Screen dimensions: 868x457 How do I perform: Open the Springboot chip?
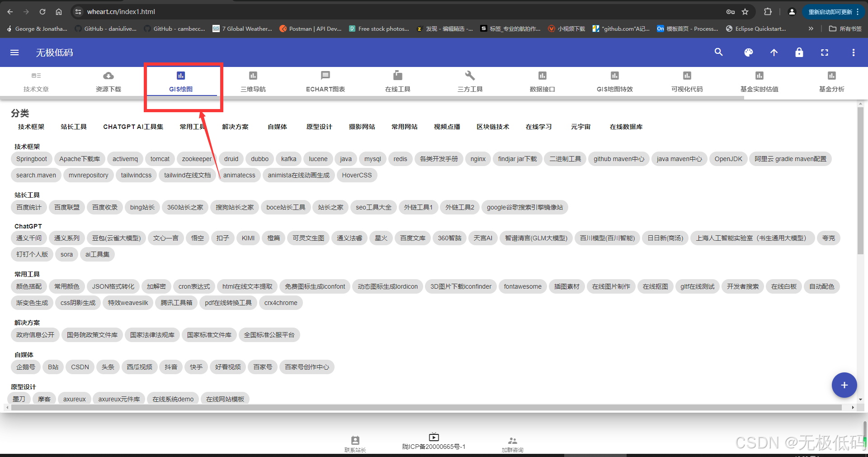pyautogui.click(x=32, y=159)
